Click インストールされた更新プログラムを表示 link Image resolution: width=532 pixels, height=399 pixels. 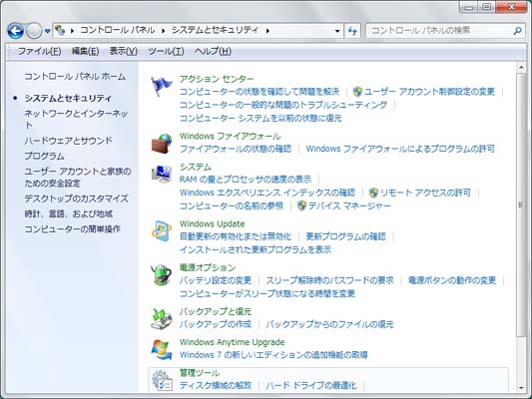tap(256, 249)
